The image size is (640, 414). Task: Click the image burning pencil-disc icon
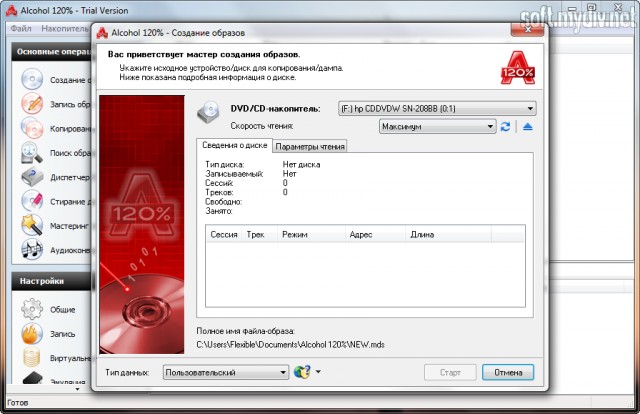[x=32, y=103]
